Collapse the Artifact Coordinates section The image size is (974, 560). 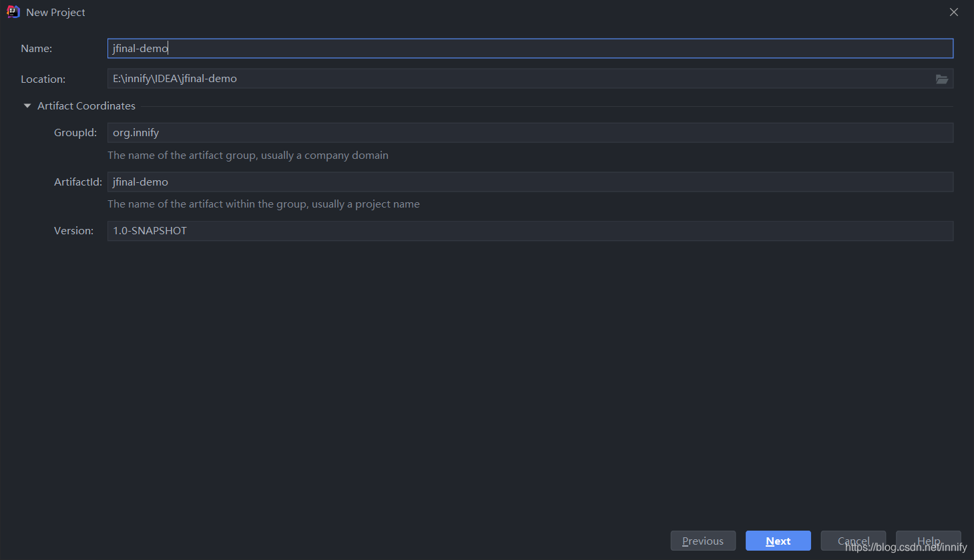[27, 106]
